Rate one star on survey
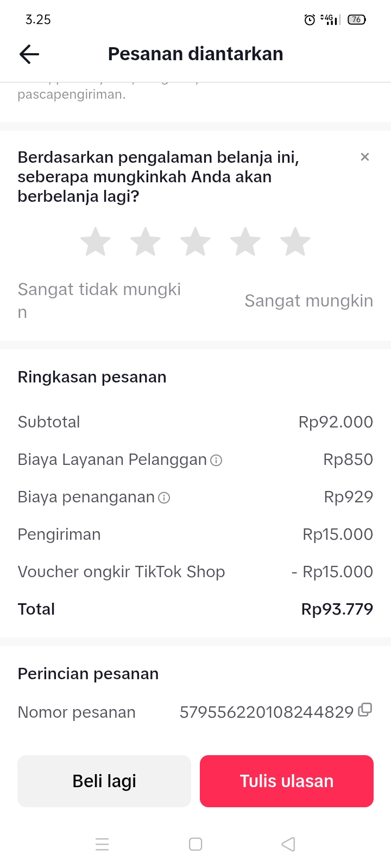This screenshot has width=391, height=868. tap(96, 242)
